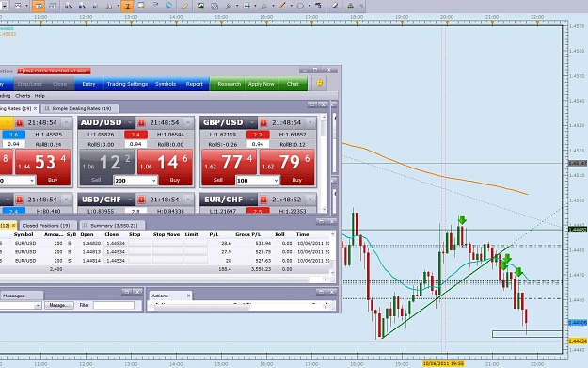
Task: Click the total Gross P/L 3,550.23
Action: [261, 269]
